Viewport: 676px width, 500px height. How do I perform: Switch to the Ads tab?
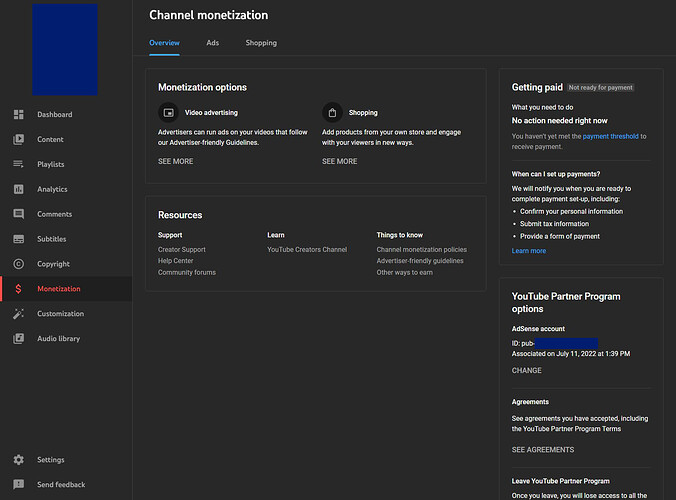pos(213,43)
